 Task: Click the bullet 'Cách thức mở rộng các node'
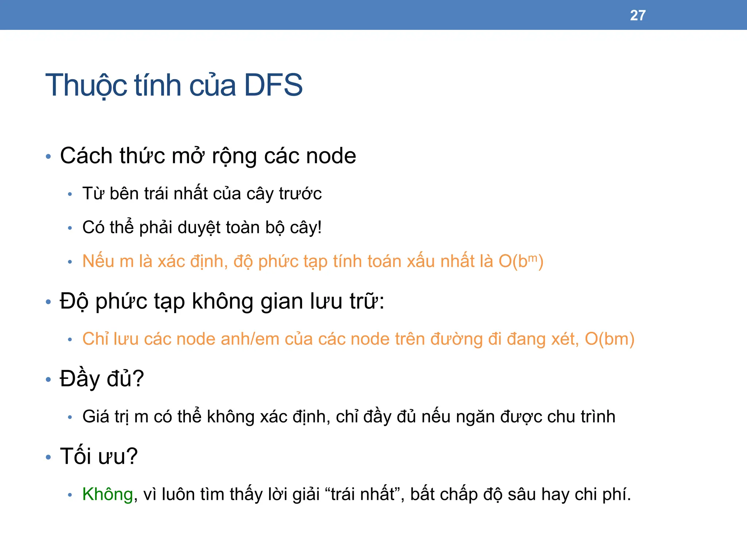pos(208,156)
